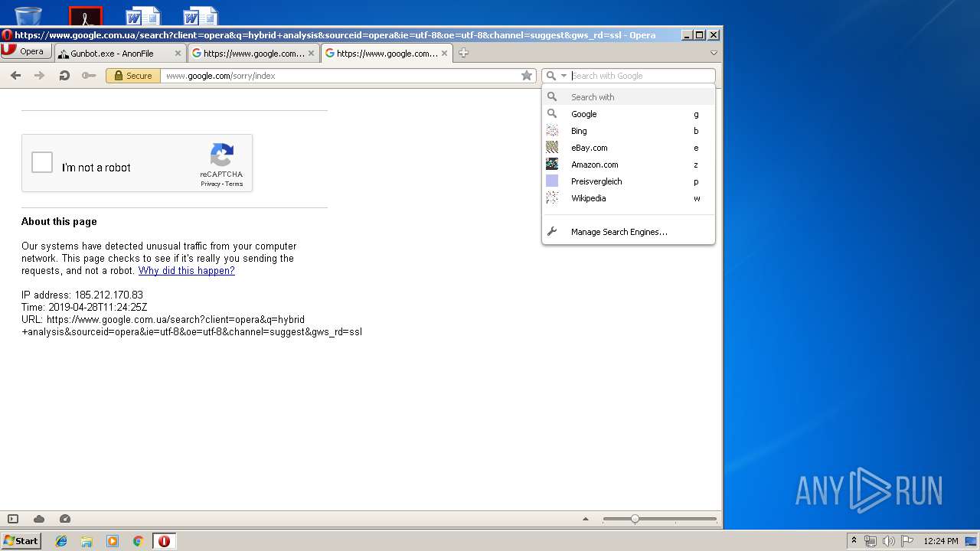This screenshot has width=980, height=551.
Task: Reload the page with the reload icon
Action: (x=64, y=76)
